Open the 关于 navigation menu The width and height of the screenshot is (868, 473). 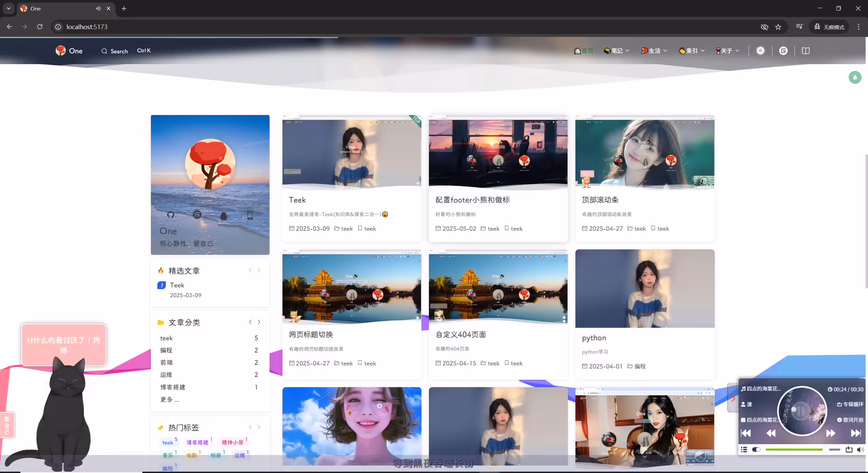click(728, 51)
